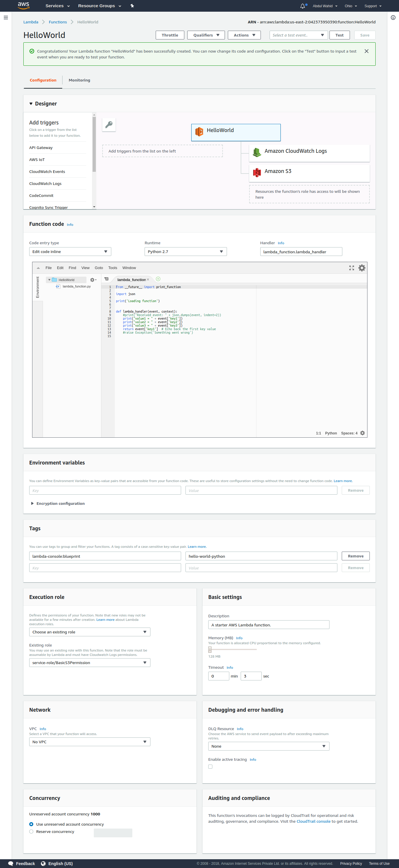Go to the Functions breadcrumb
This screenshot has height=868, width=399.
click(58, 22)
